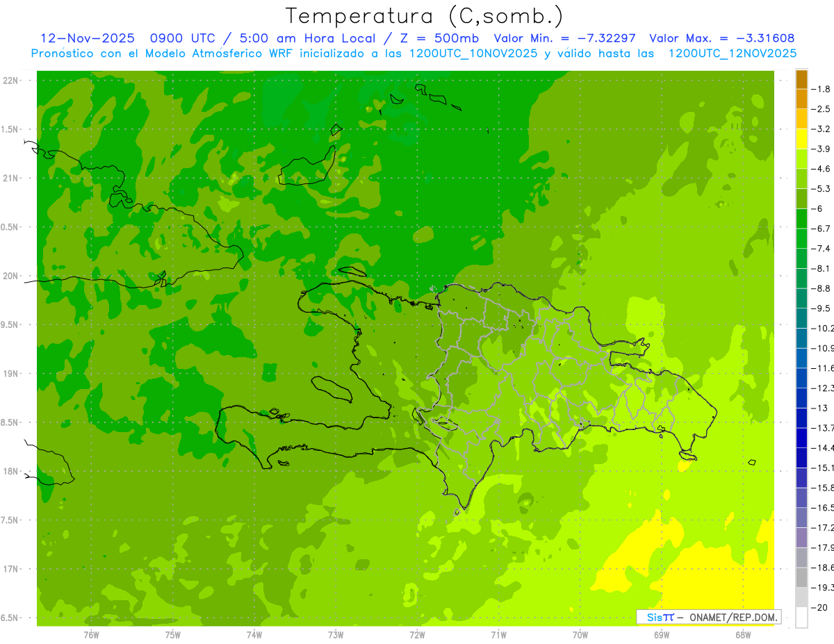Select the yellow swatch between -3.2 and -3.9
This screenshot has height=644, width=834.
[x=801, y=139]
